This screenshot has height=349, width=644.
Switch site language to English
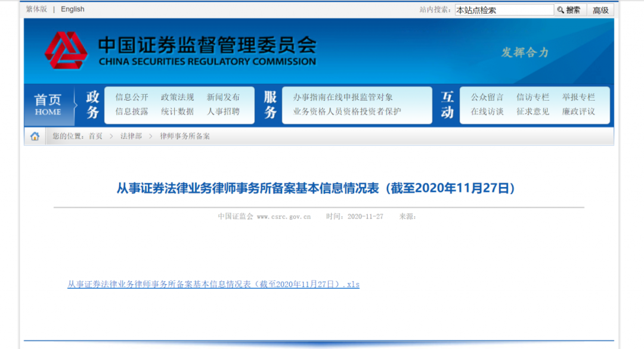click(x=73, y=9)
